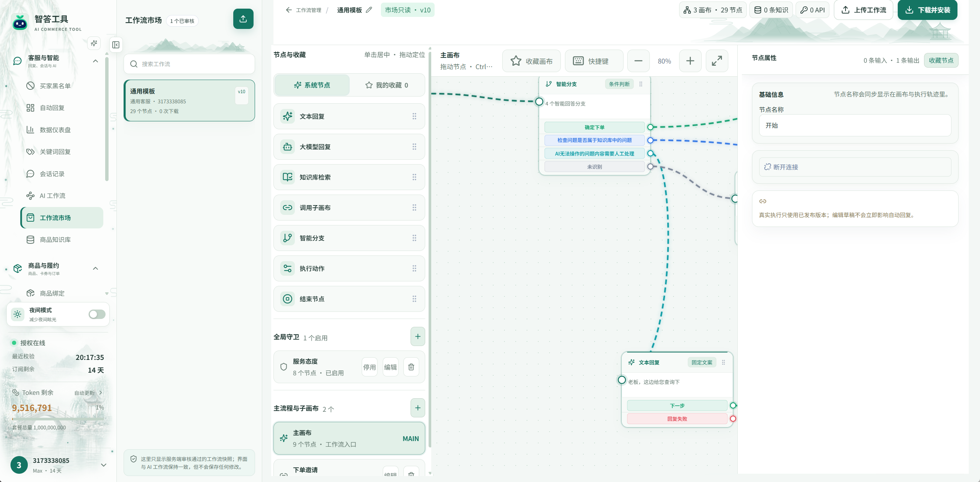Toggle the 夜间模式 switch

tap(97, 314)
